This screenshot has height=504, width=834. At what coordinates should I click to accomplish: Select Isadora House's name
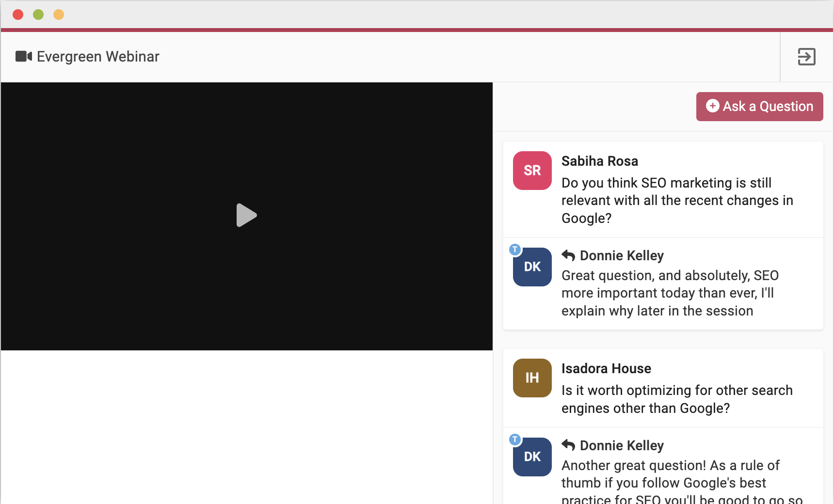(x=606, y=369)
